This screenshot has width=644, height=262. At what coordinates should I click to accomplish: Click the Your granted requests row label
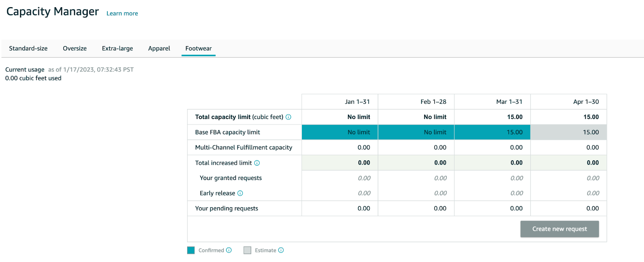[x=231, y=178]
